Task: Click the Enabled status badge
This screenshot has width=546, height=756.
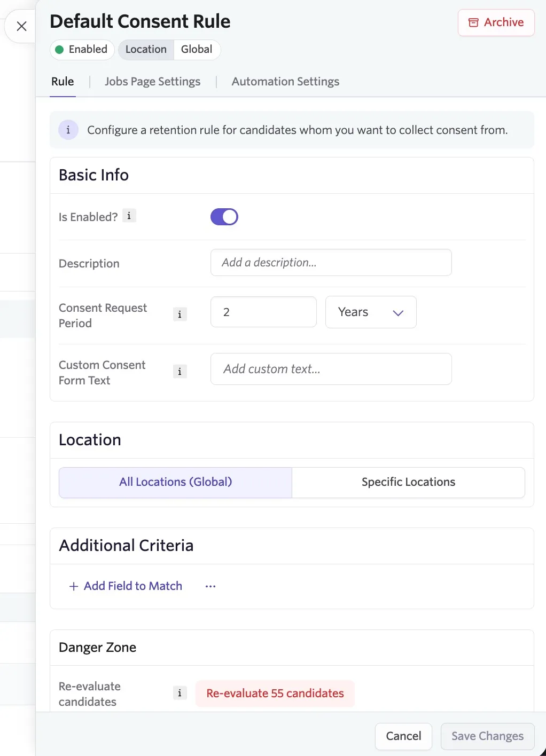Action: (82, 50)
